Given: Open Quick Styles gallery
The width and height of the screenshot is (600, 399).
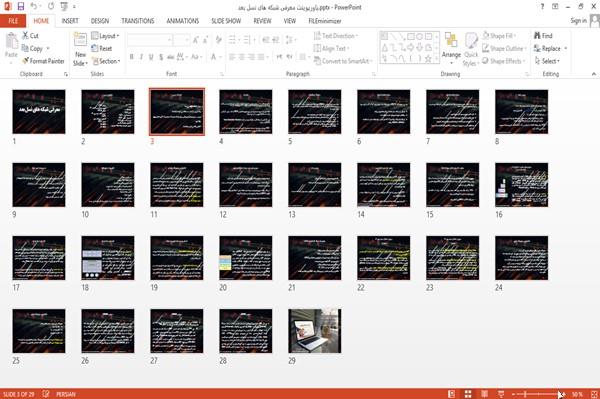Looking at the screenshot, I should (471, 49).
